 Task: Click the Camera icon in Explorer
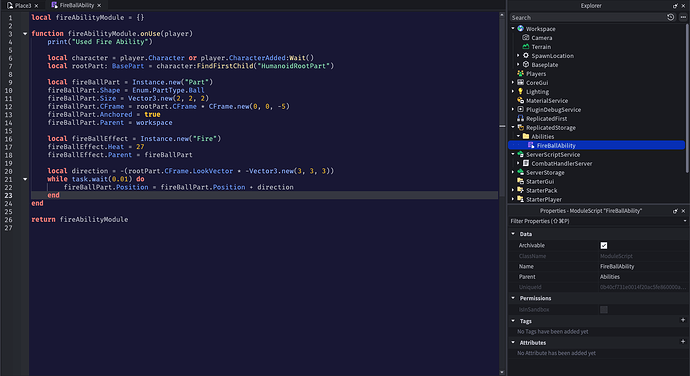525,37
